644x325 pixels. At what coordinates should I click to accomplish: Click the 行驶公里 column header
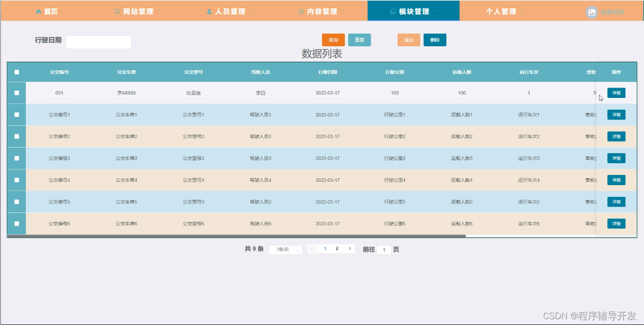coord(395,72)
